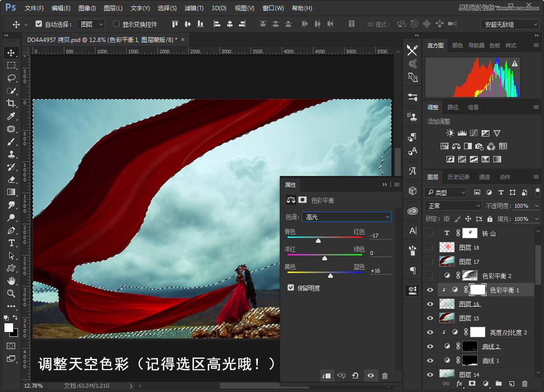The width and height of the screenshot is (544, 392).
Task: Select the Crop tool
Action: click(11, 103)
